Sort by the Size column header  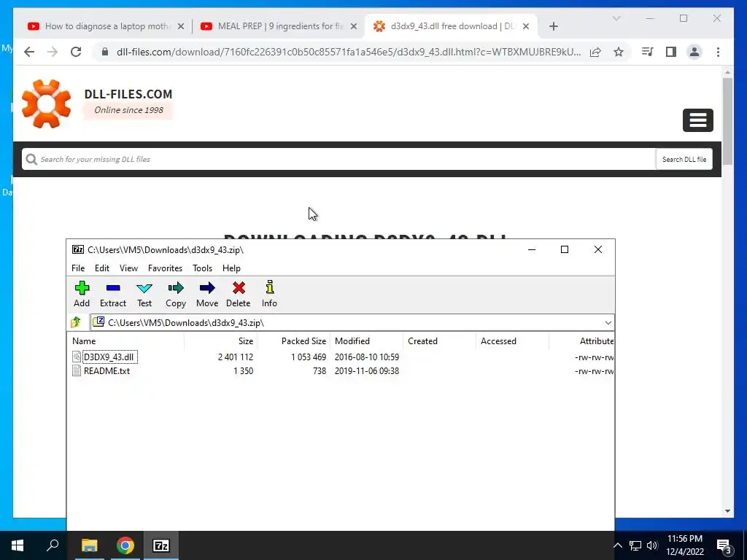(220, 341)
